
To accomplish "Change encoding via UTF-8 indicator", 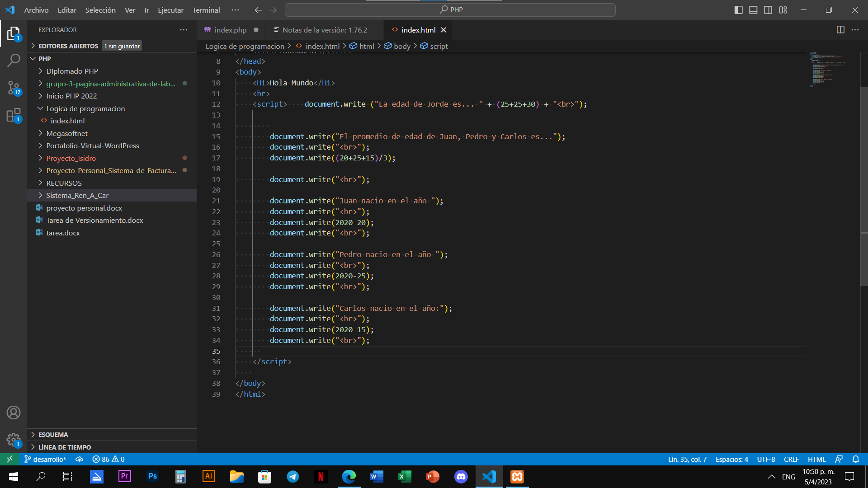I will pos(766,459).
